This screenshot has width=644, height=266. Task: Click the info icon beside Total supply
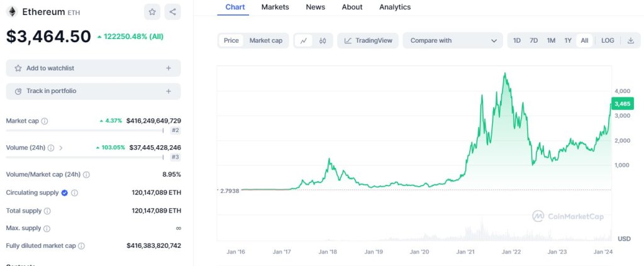click(47, 211)
